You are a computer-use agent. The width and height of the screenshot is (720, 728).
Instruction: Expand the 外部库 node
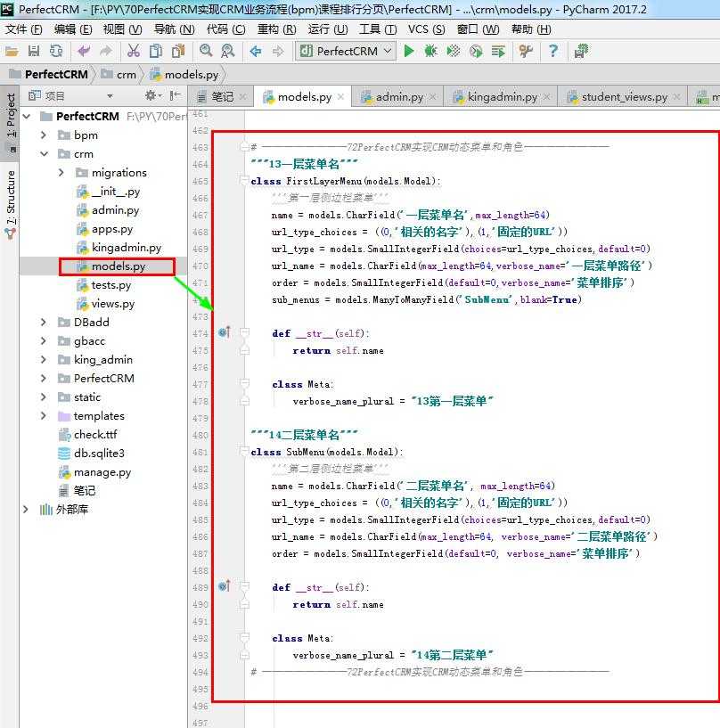[26, 510]
